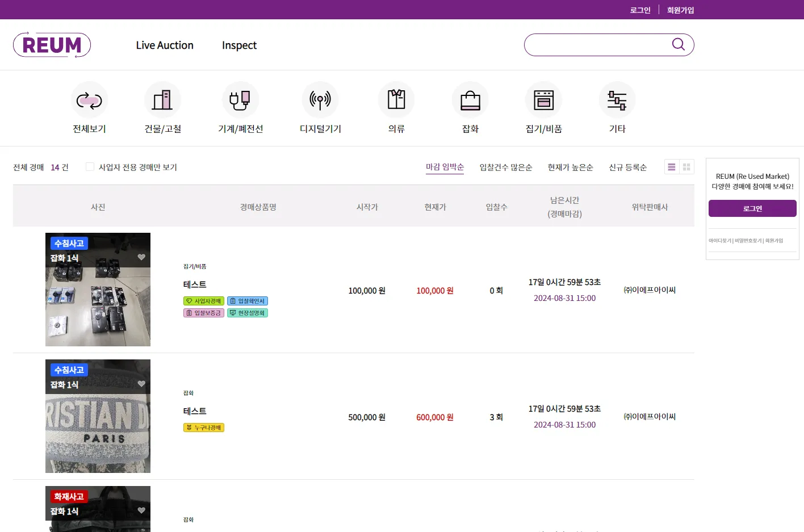The width and height of the screenshot is (804, 532).
Task: Click the 입찰확인서 badge
Action: [248, 301]
